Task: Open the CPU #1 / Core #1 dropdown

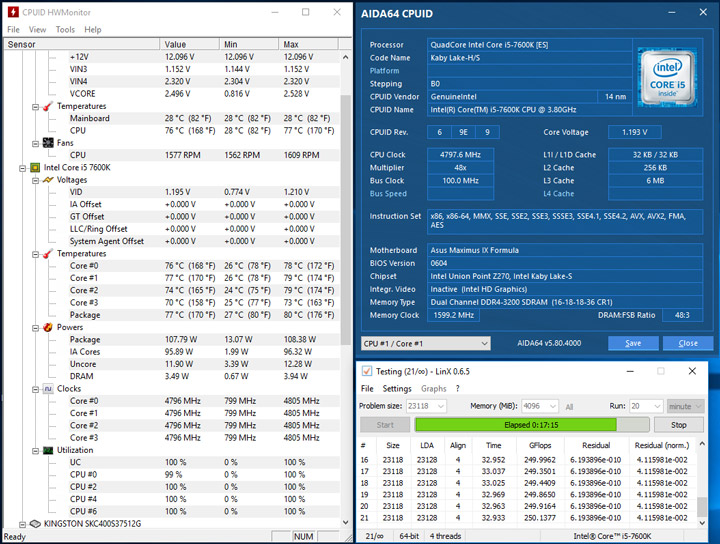Action: [x=426, y=343]
